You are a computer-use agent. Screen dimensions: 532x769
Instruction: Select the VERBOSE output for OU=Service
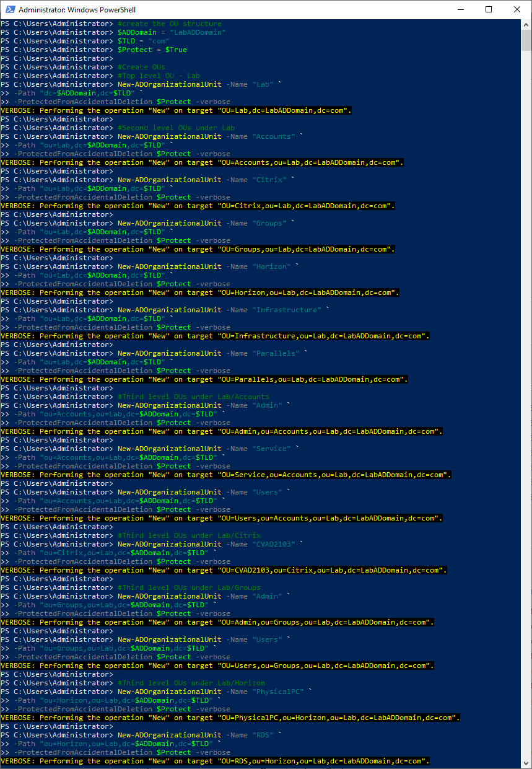[x=225, y=475]
